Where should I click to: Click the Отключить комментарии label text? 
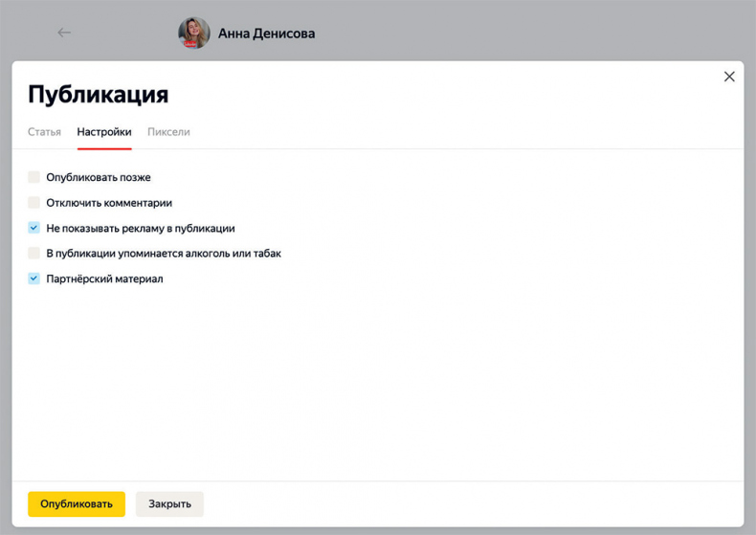[109, 203]
